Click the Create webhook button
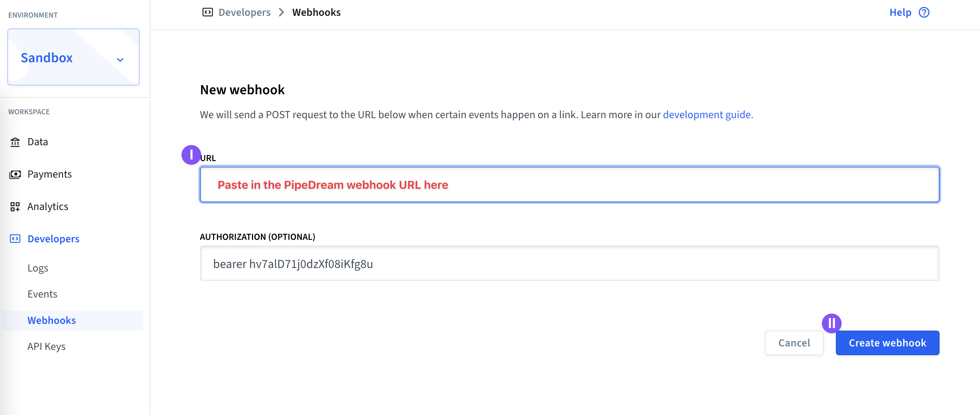 [x=887, y=343]
